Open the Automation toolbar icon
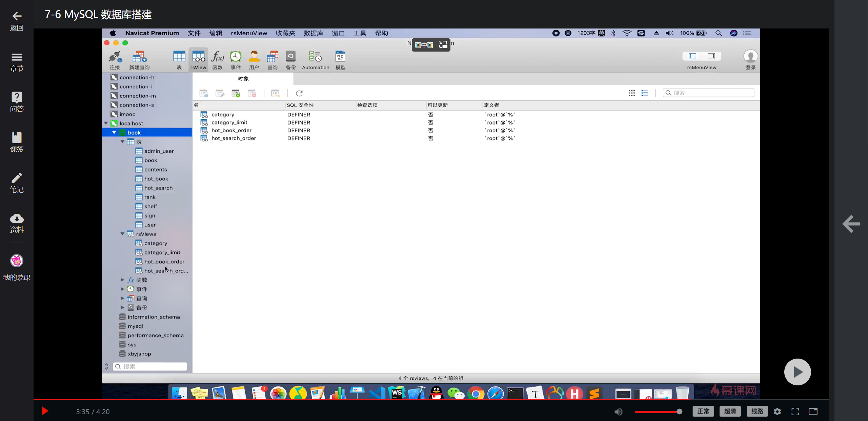 (x=316, y=60)
